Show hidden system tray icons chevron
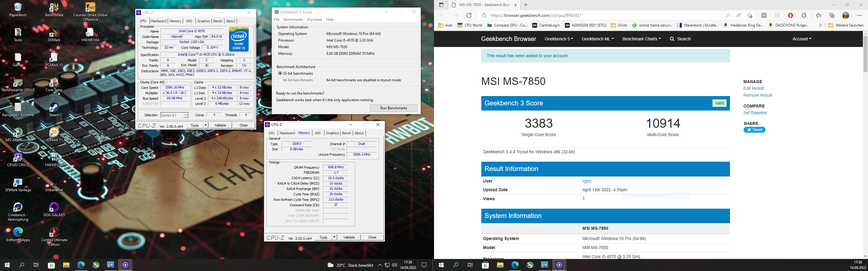The width and height of the screenshot is (868, 271). pos(380,265)
